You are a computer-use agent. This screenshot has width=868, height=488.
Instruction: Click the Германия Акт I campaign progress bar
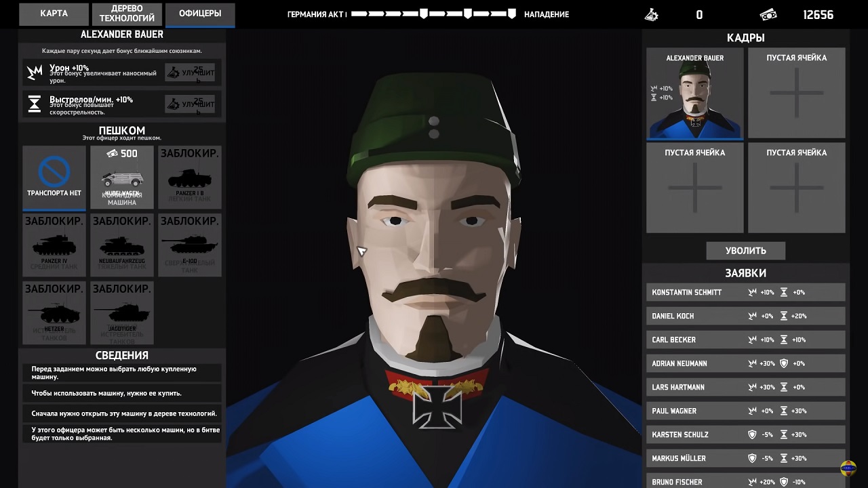coord(433,14)
